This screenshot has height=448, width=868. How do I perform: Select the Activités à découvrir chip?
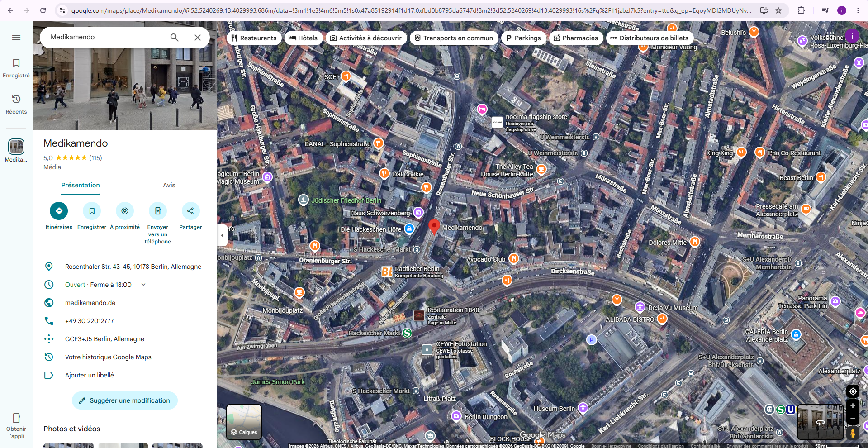(x=365, y=38)
